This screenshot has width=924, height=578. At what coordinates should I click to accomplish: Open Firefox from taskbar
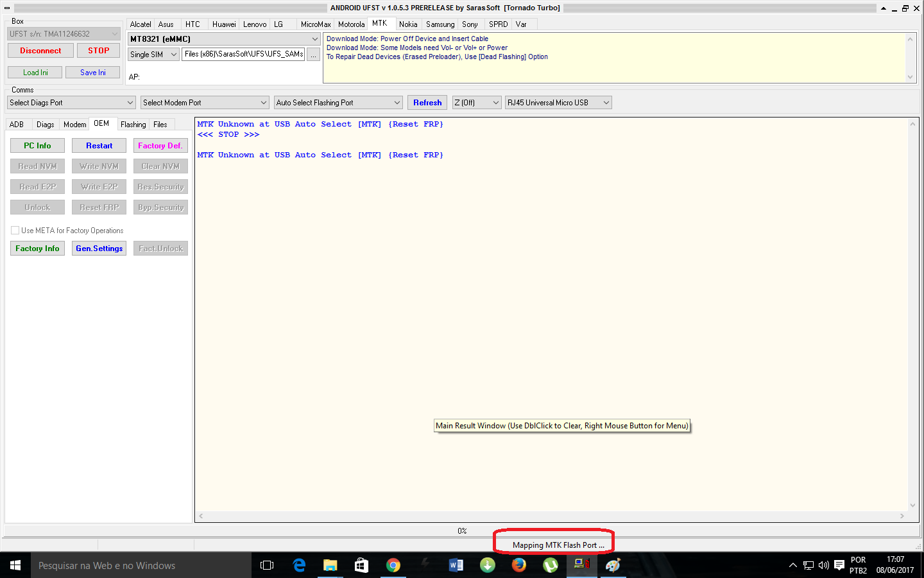tap(518, 565)
